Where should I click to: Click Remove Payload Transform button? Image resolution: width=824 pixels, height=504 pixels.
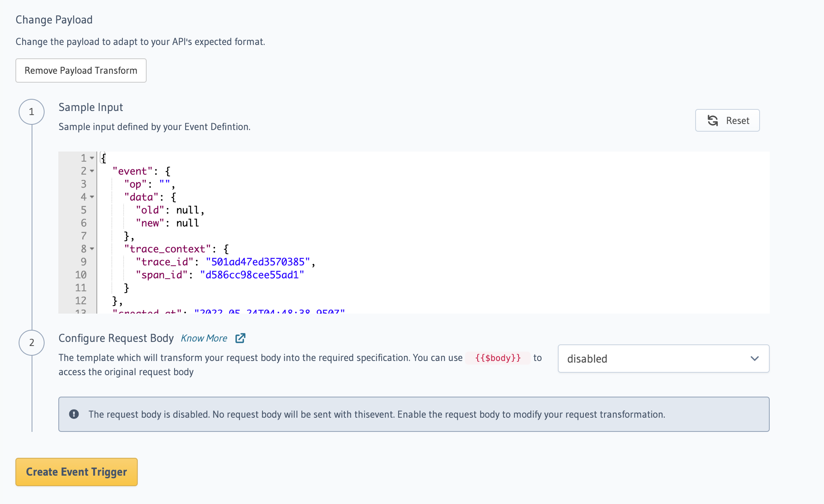tap(81, 70)
